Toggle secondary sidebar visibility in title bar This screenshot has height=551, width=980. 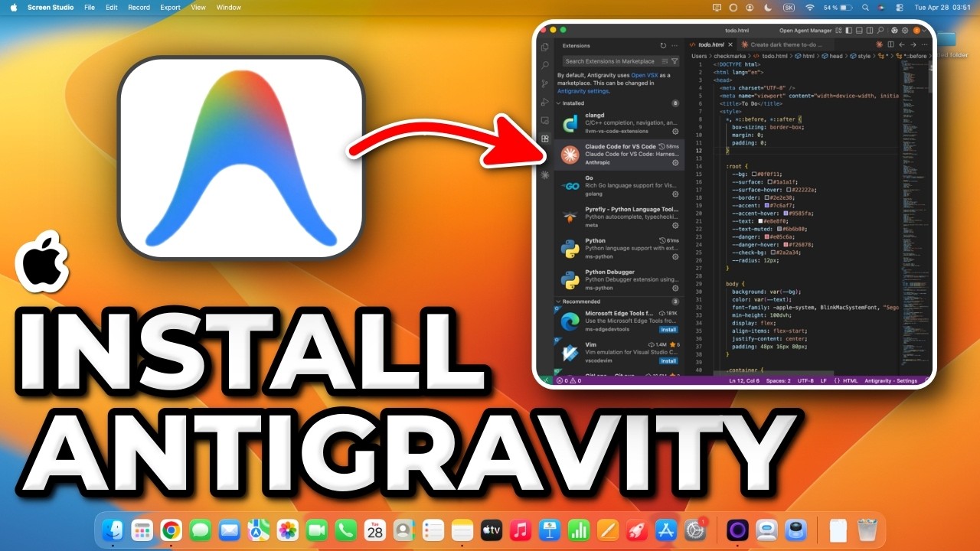point(869,30)
